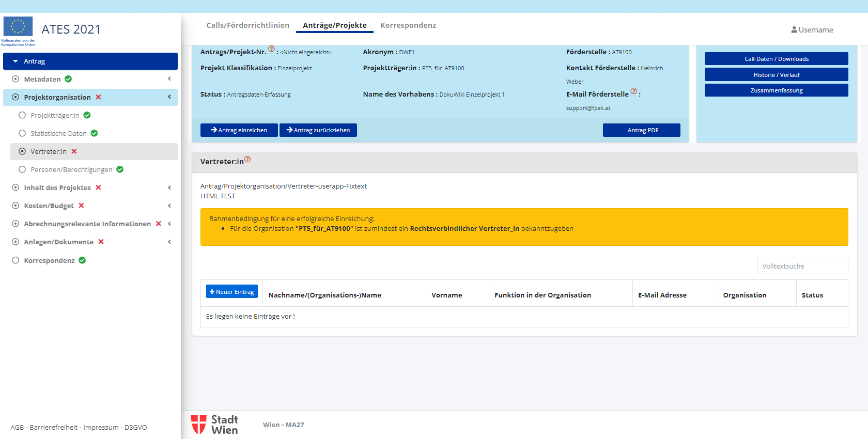Click red X icon next to Vertreter:in

coord(74,151)
